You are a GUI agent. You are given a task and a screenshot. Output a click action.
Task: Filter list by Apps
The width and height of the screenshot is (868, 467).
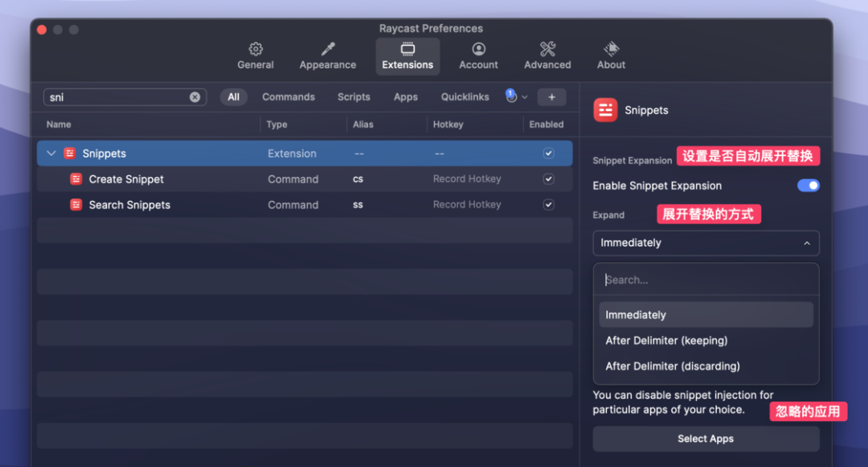pos(406,96)
